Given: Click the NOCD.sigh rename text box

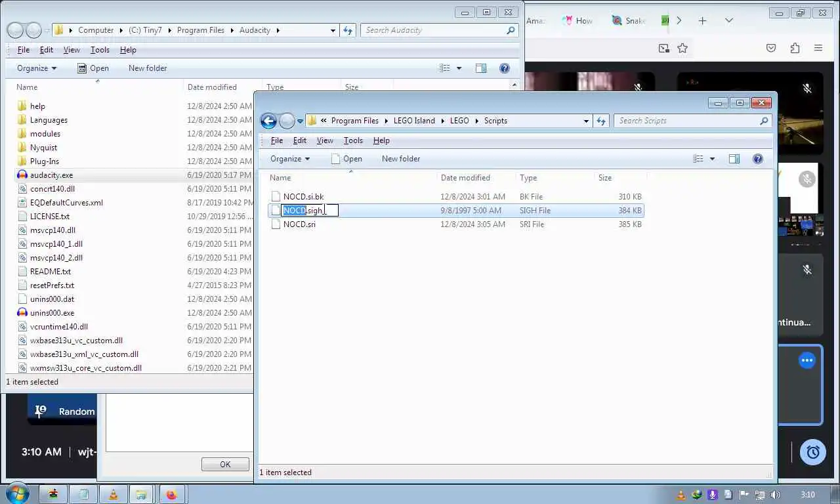Looking at the screenshot, I should point(310,211).
